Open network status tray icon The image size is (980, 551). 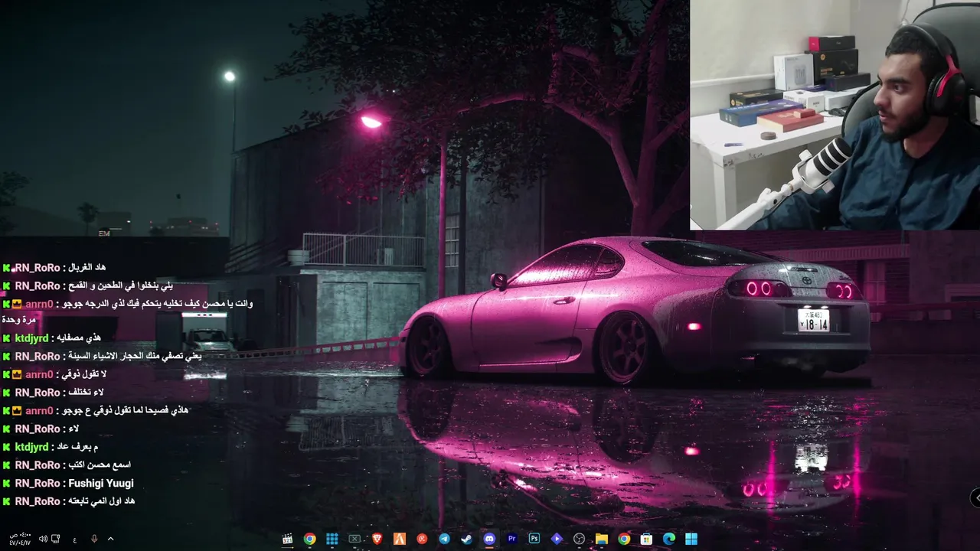pyautogui.click(x=56, y=539)
